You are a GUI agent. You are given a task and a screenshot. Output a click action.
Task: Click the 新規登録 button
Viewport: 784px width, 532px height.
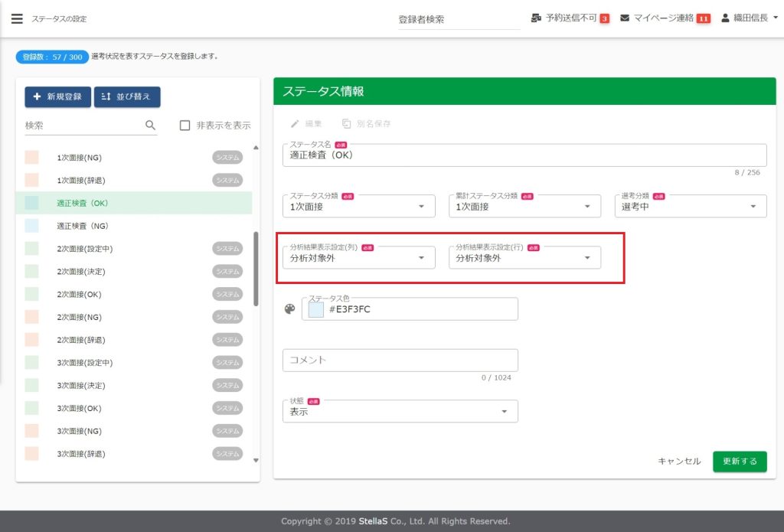[57, 97]
